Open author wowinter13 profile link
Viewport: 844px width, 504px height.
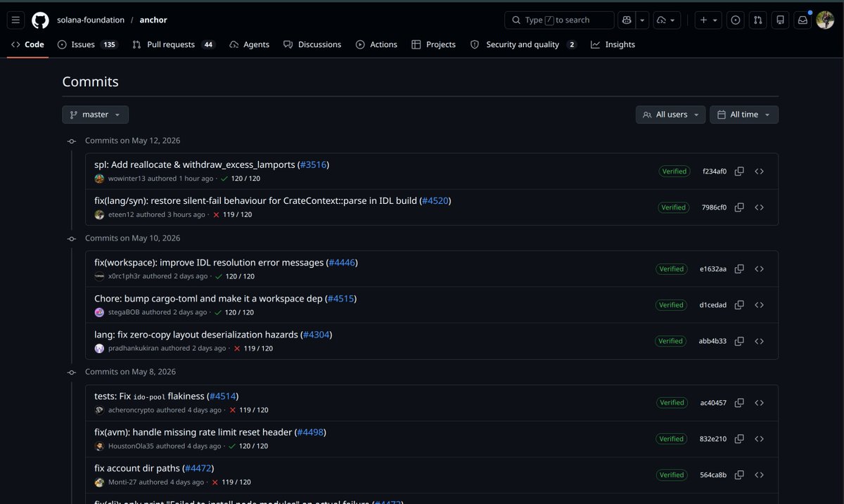coord(127,179)
